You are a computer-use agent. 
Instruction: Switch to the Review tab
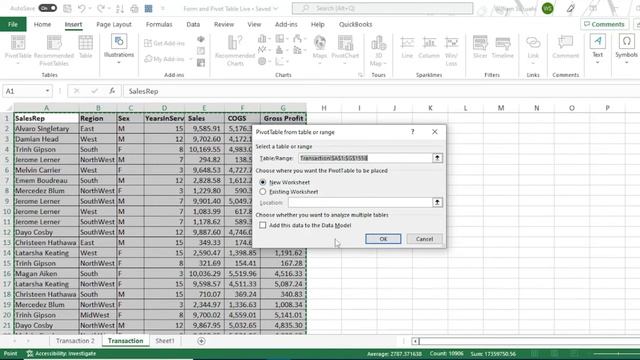point(224,24)
